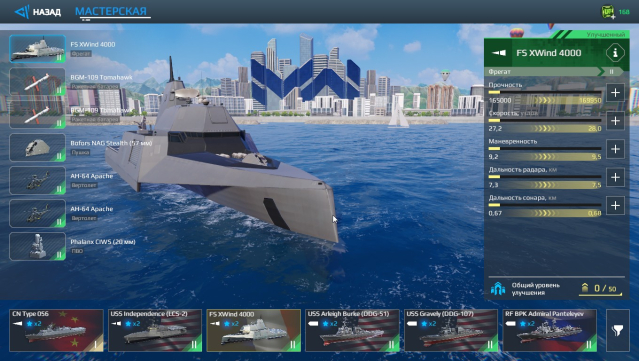Upgrade Маневренность with its plus button
639x361 pixels.
[615, 149]
